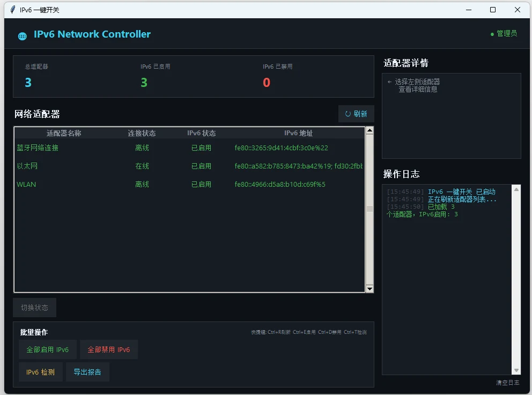This screenshot has width=532, height=395.
Task: Click the 导出报告 export button
Action: [87, 372]
